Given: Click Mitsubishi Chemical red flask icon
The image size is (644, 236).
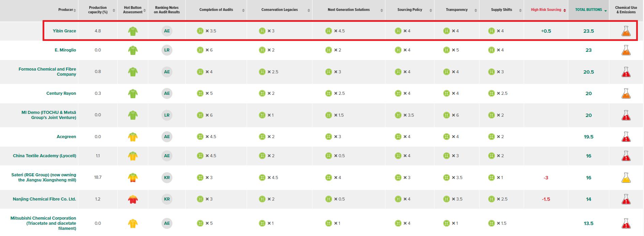Looking at the screenshot, I should 626,223.
